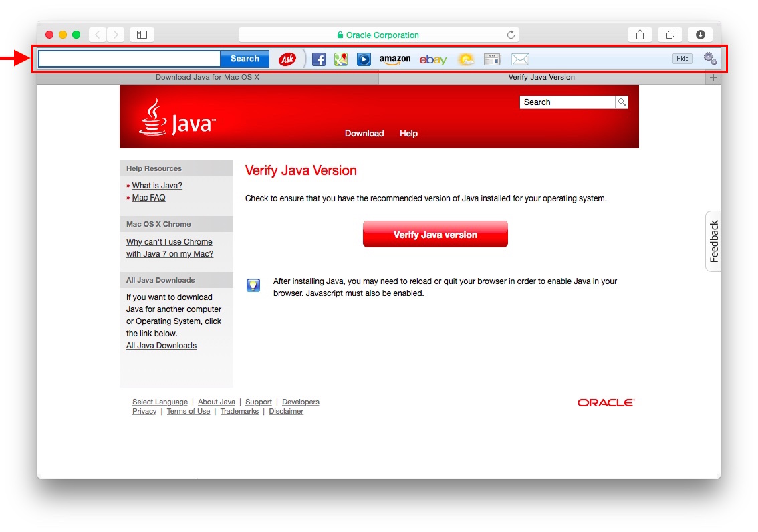The width and height of the screenshot is (758, 532).
Task: Click the Verify Java Version page heading
Action: coord(301,170)
